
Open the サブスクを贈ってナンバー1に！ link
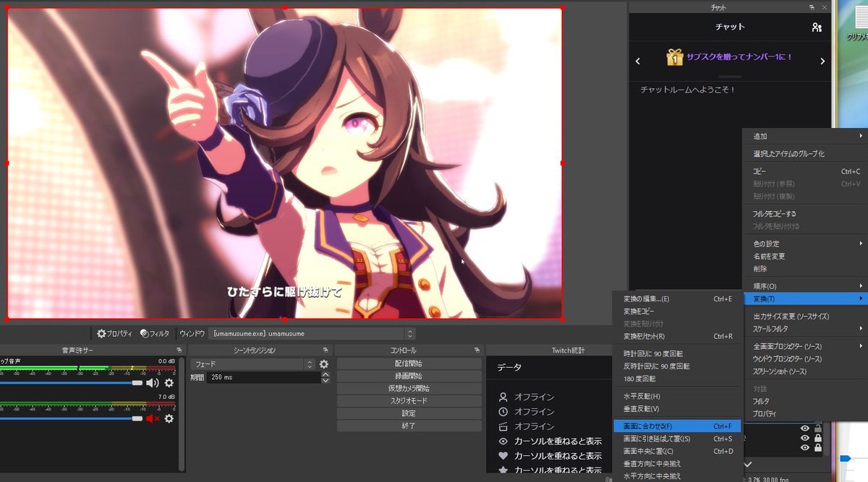pos(739,56)
